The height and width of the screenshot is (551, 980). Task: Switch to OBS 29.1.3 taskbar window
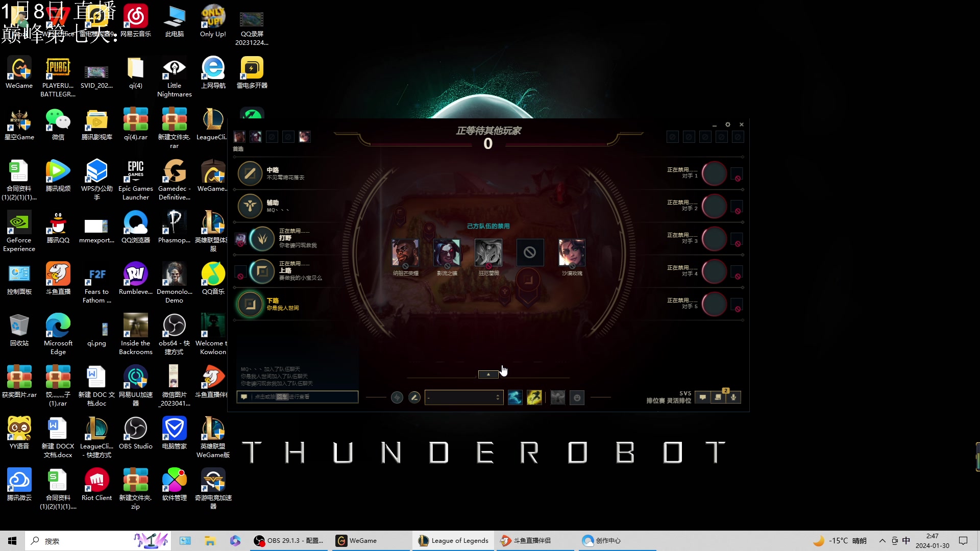coord(289,541)
